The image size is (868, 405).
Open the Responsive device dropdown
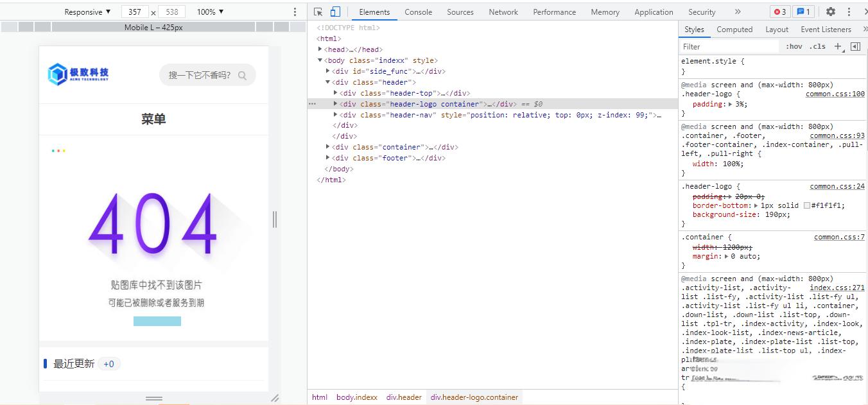(x=87, y=12)
